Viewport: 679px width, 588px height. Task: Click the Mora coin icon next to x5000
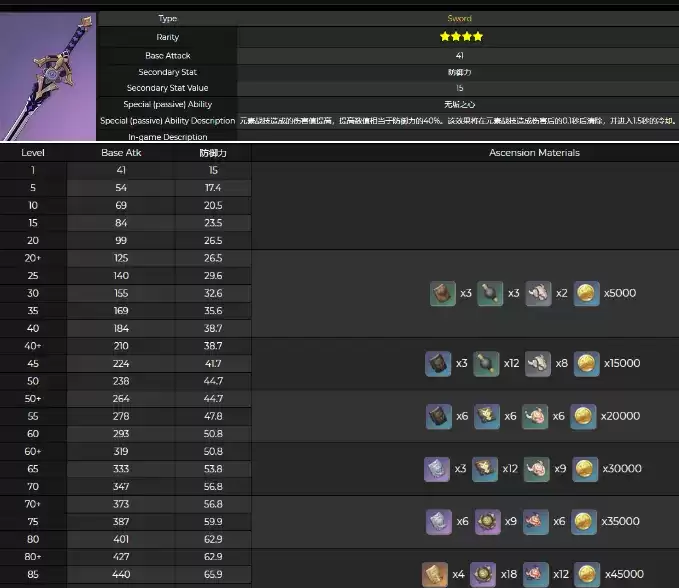pos(587,293)
